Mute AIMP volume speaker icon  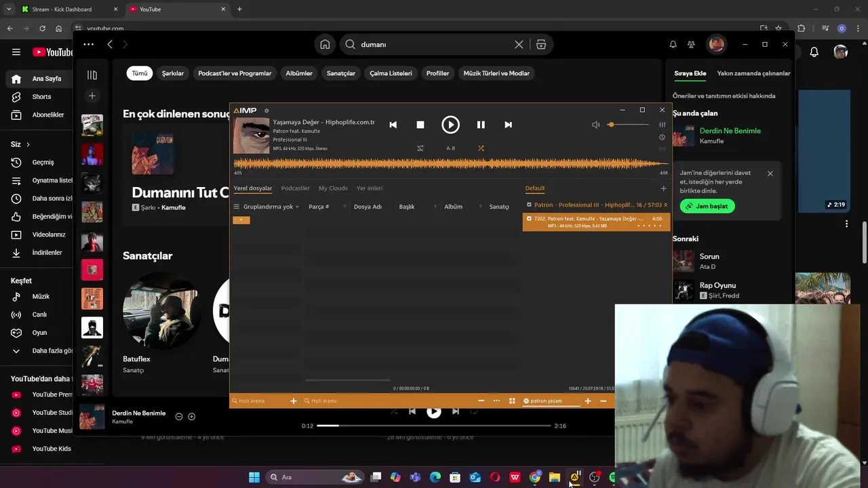595,125
